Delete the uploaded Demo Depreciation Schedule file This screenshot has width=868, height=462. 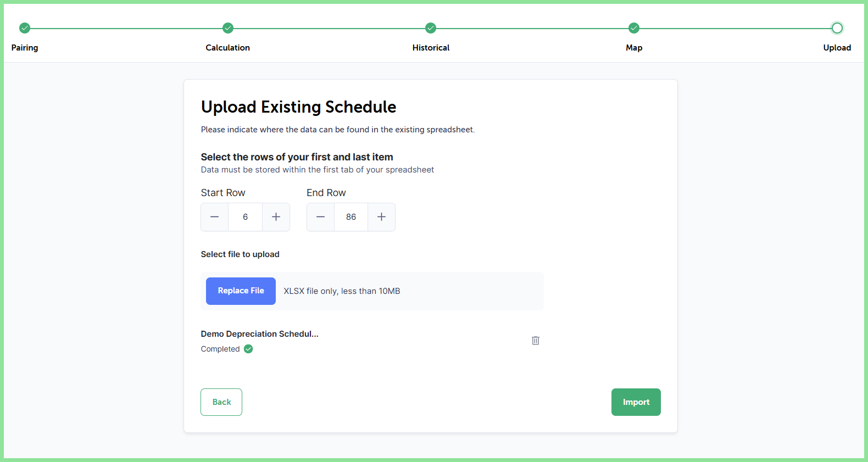[536, 341]
